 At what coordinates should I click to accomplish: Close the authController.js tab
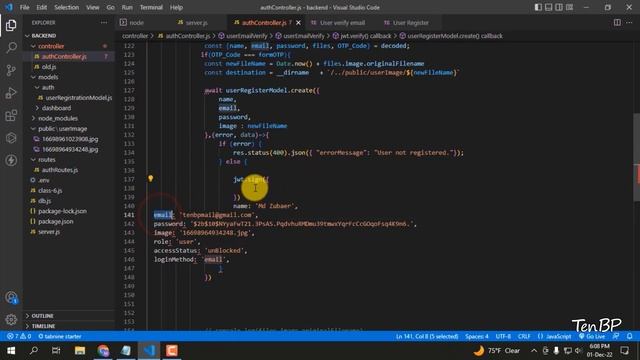[298, 23]
